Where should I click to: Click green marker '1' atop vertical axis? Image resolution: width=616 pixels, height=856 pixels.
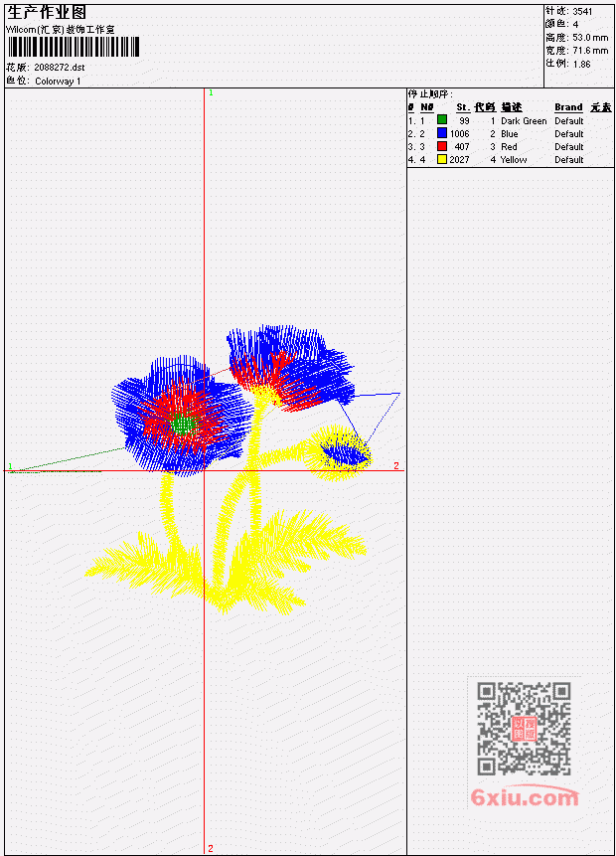pos(211,92)
